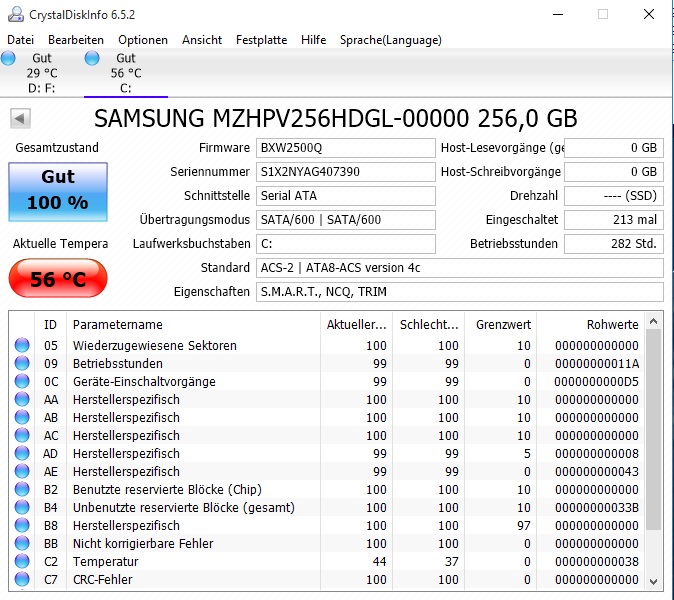Viewport: 674px width, 600px height.
Task: Open the Hilfe menu
Action: coord(313,40)
